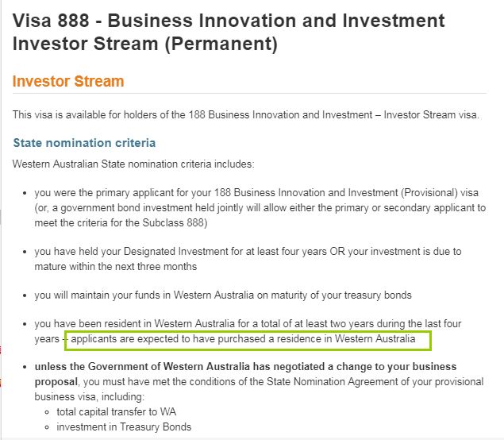This screenshot has height=440, width=504.
Task: Click 'Western Australian State nomination criteria includes' text
Action: 133,164
